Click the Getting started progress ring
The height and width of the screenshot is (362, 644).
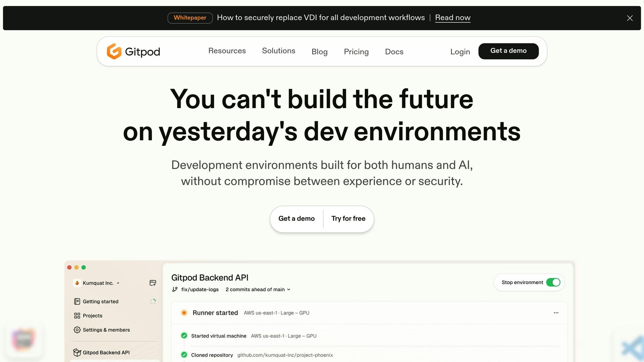[153, 302]
